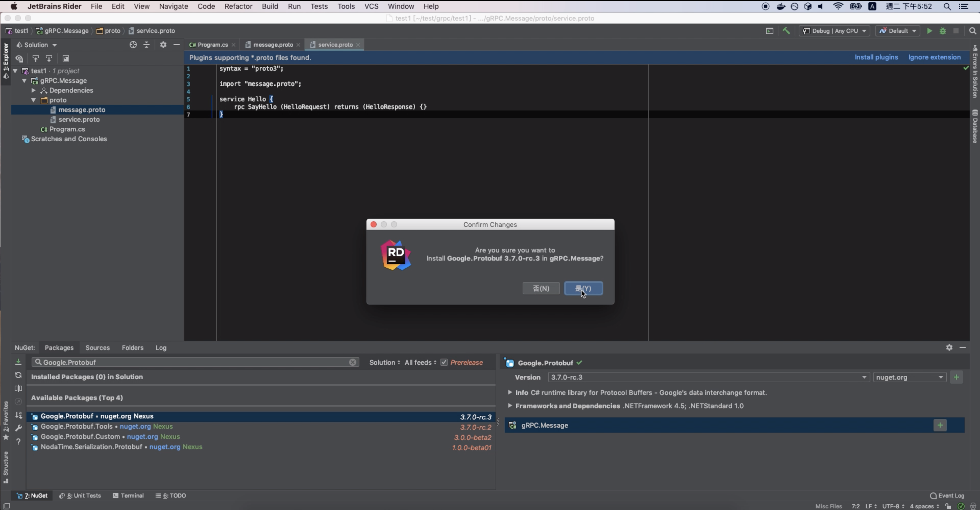The width and height of the screenshot is (980, 510).
Task: Click NuGet wrench settings icon
Action: pyautogui.click(x=18, y=428)
